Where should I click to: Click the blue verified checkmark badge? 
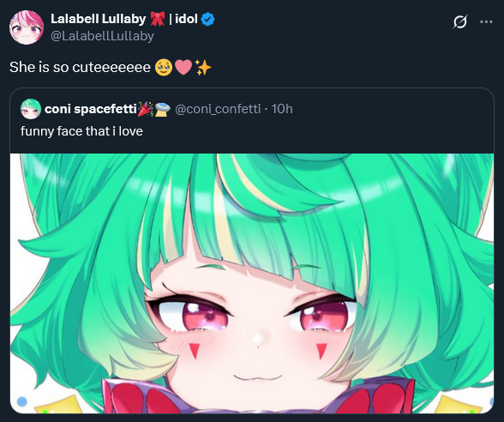[x=207, y=19]
